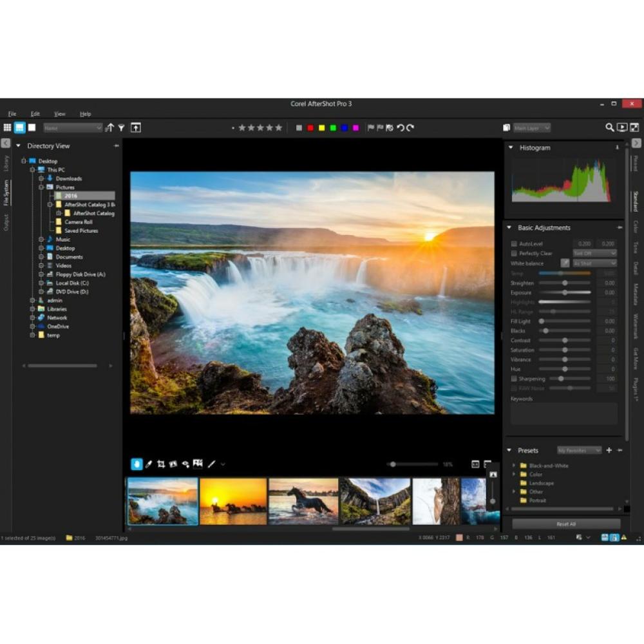The image size is (644, 644).
Task: Click the Redo icon in the top toolbar
Action: (411, 128)
